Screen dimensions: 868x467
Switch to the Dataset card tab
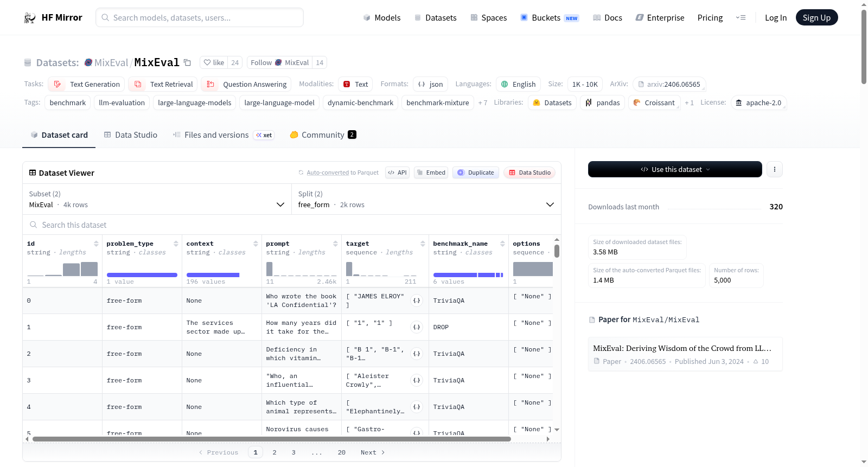click(59, 135)
